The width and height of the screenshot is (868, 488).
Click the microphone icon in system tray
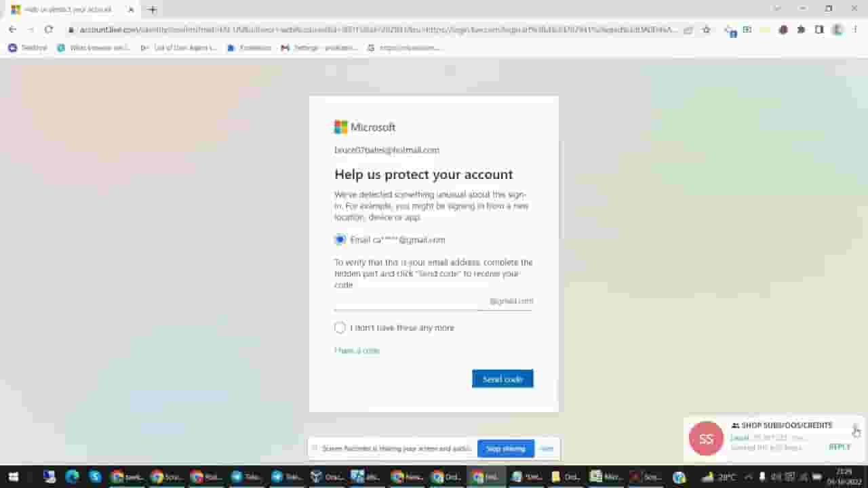pyautogui.click(x=762, y=477)
